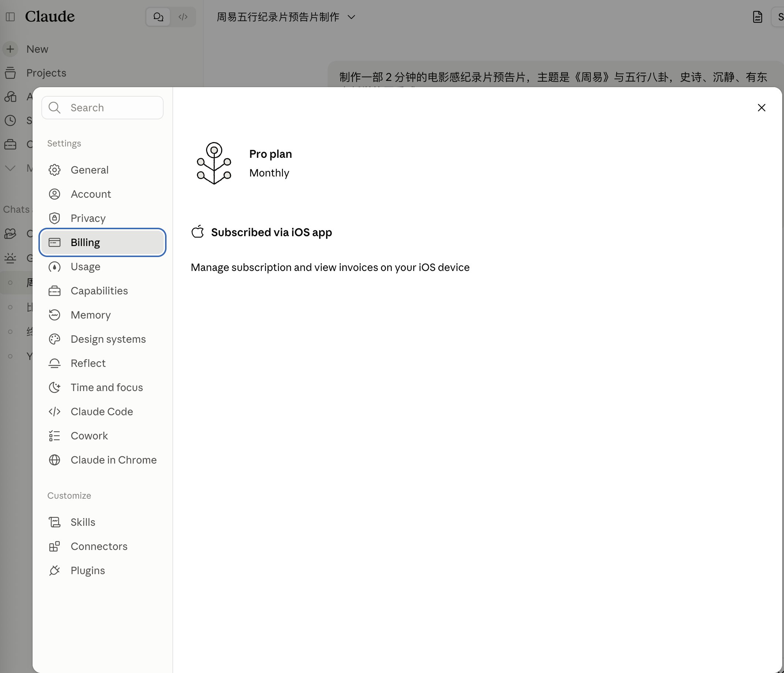Image resolution: width=784 pixels, height=673 pixels.
Task: Select Capabilities in settings menu
Action: [102, 291]
